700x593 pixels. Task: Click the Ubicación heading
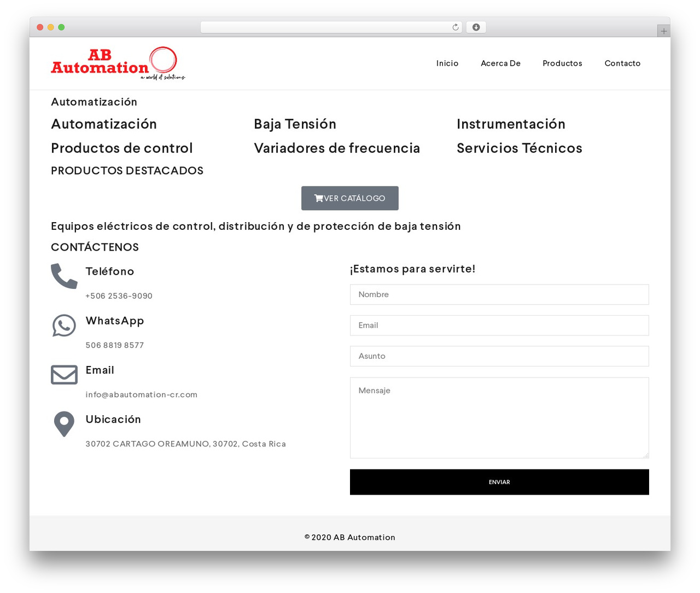[113, 419]
